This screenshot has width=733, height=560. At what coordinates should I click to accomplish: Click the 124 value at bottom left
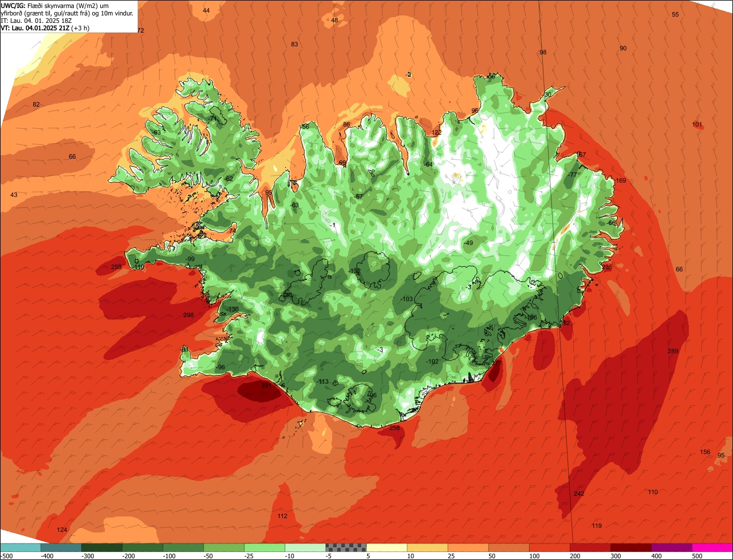(x=62, y=530)
